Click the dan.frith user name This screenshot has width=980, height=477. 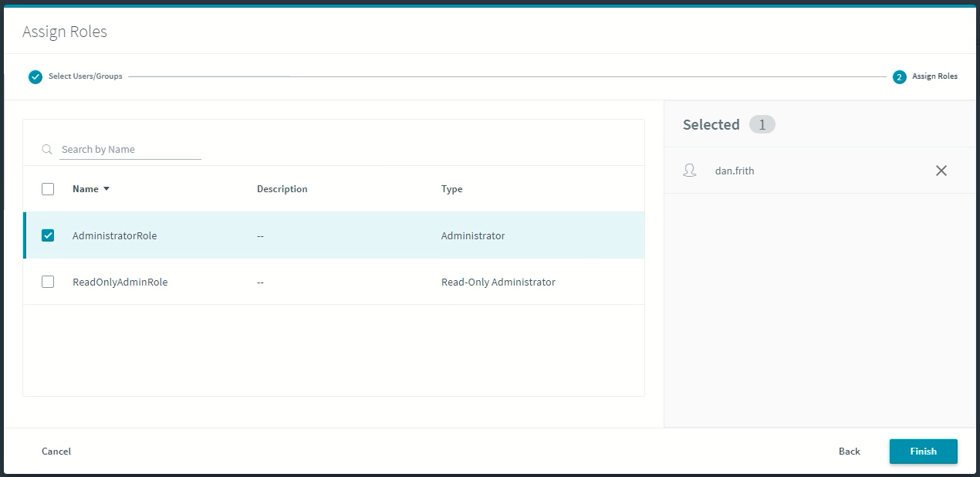click(x=735, y=171)
